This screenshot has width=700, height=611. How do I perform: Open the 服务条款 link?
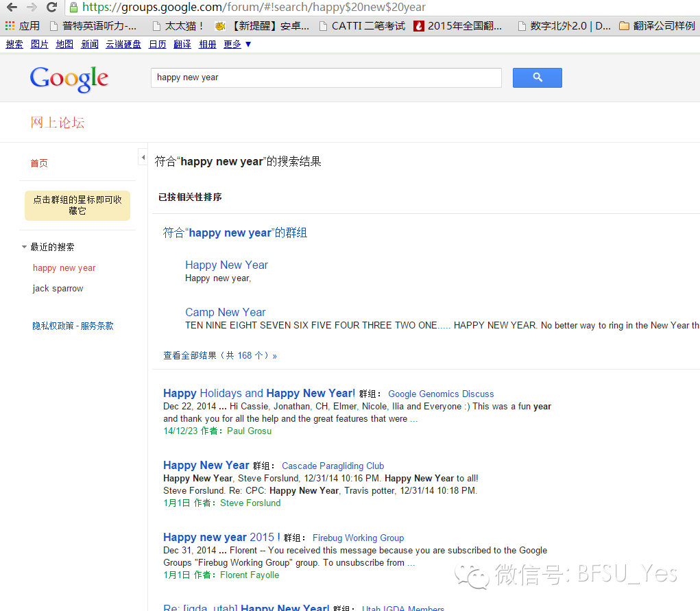point(97,326)
